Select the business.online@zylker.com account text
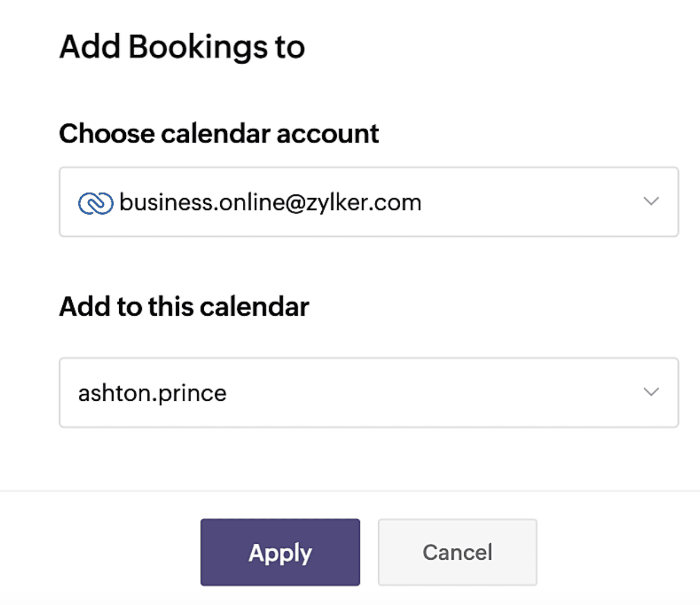 click(271, 203)
